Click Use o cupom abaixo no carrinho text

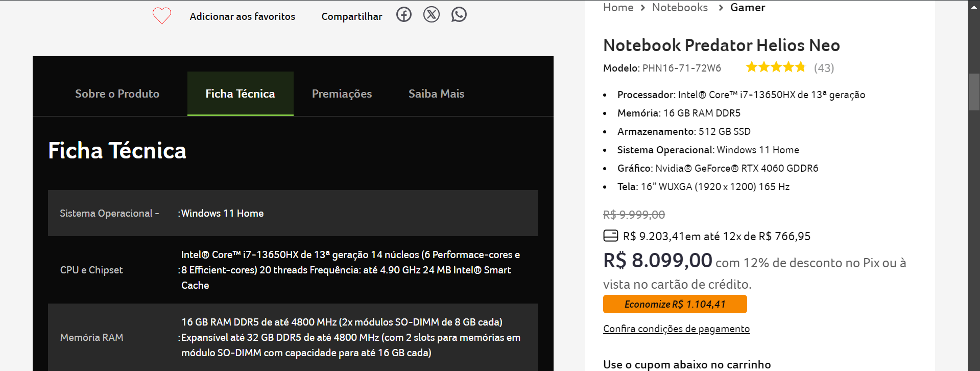coord(687,364)
